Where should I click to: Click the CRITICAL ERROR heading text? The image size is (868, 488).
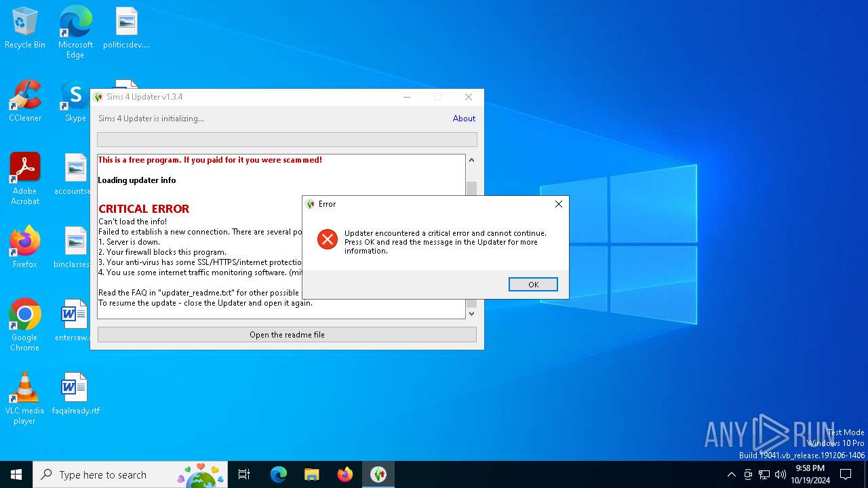click(x=144, y=209)
